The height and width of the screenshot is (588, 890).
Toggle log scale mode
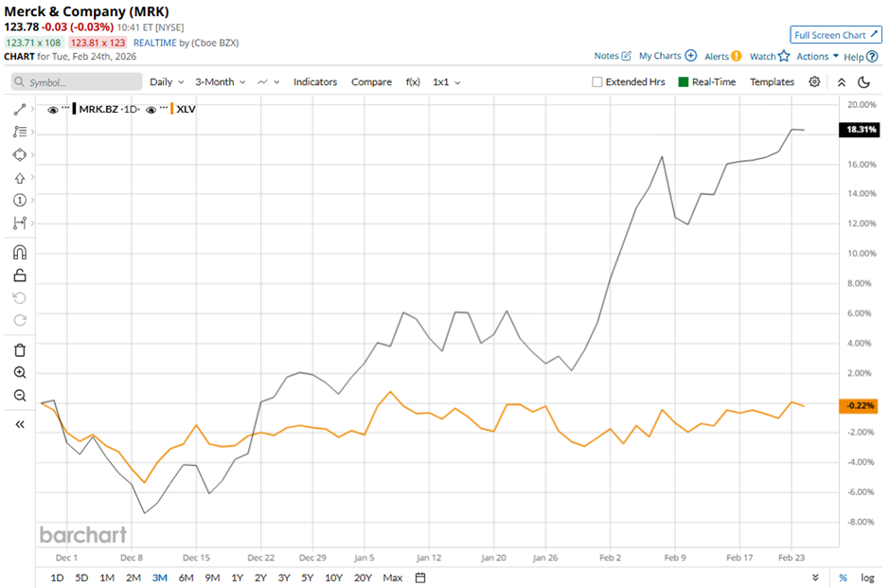(x=867, y=578)
